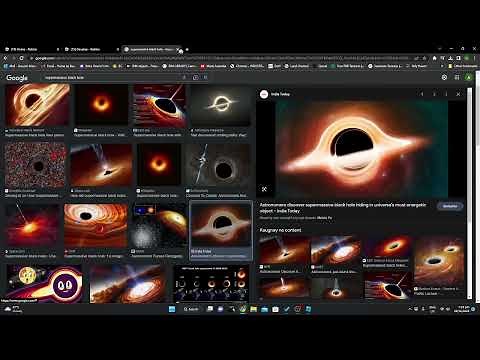Open the Windows Start menu
The width and height of the screenshot is (480, 360).
click(x=172, y=309)
